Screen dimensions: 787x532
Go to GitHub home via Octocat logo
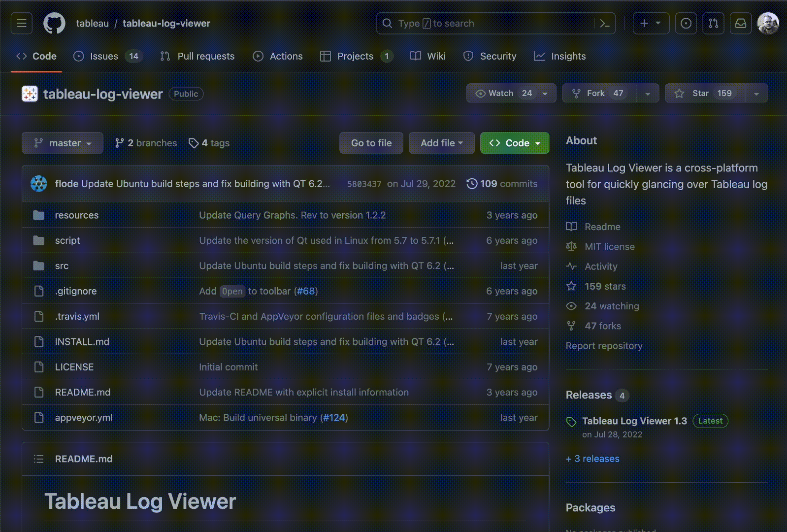pos(54,23)
